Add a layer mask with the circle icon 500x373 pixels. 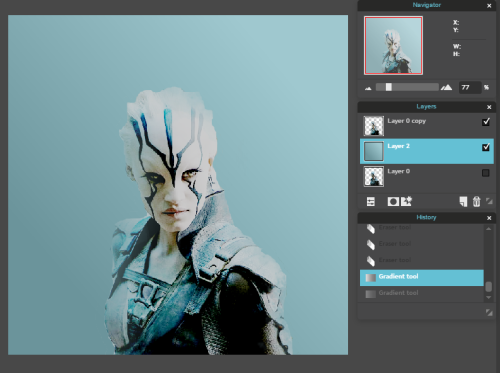tap(393, 201)
